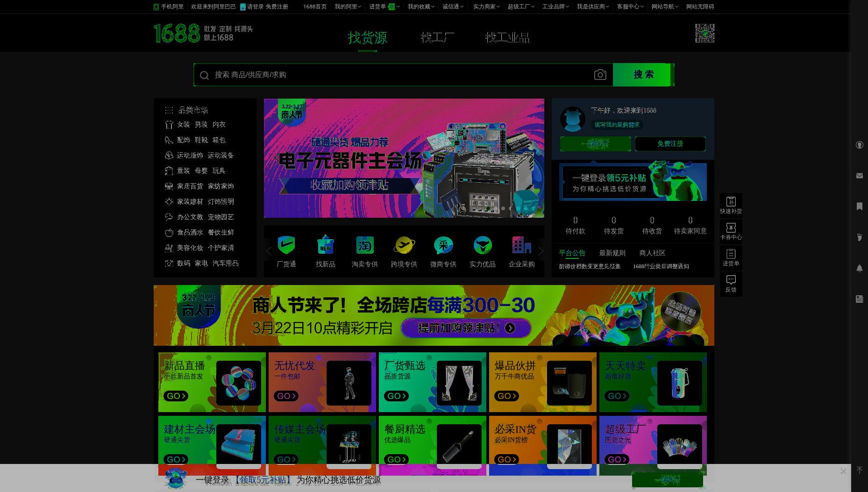Image resolution: width=868 pixels, height=492 pixels.
Task: Click the 品类市场 menu icon
Action: [169, 110]
